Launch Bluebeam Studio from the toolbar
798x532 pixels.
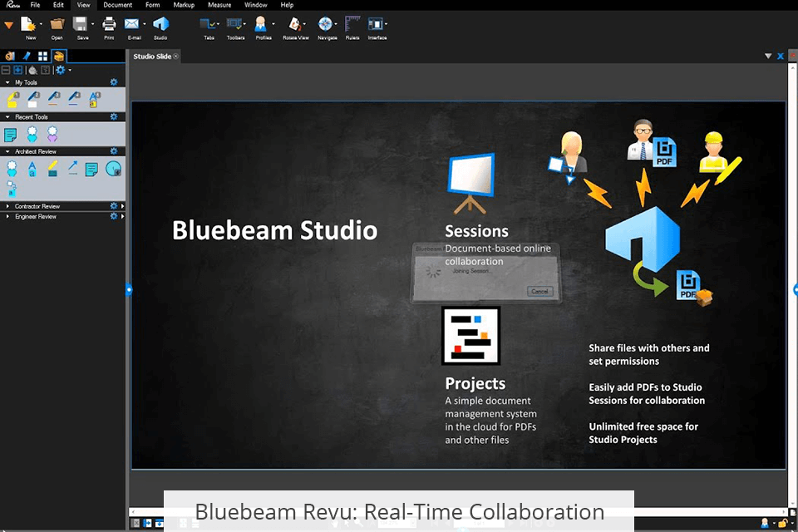[x=160, y=24]
